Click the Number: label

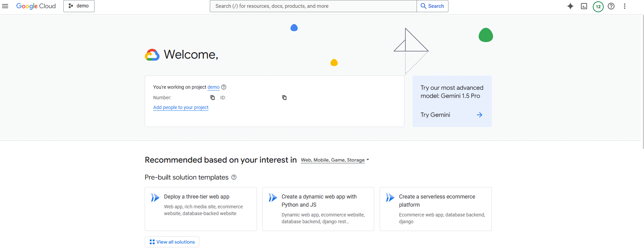162,98
